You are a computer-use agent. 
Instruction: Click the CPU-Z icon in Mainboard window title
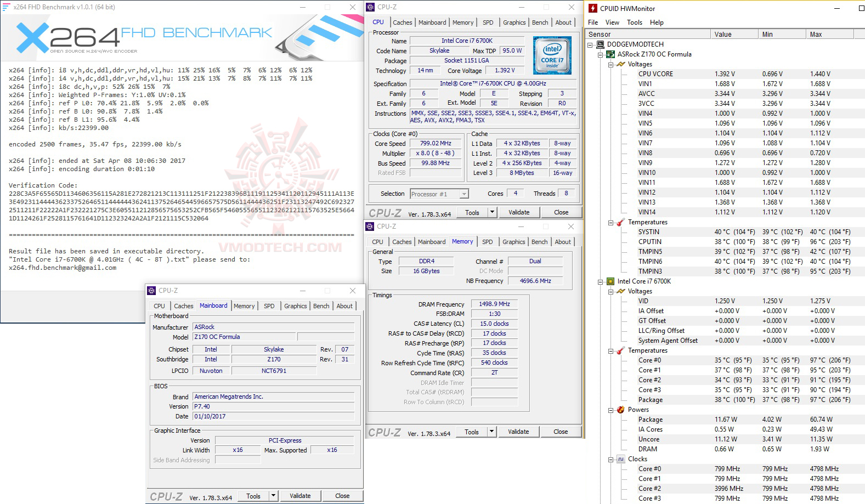pyautogui.click(x=152, y=291)
